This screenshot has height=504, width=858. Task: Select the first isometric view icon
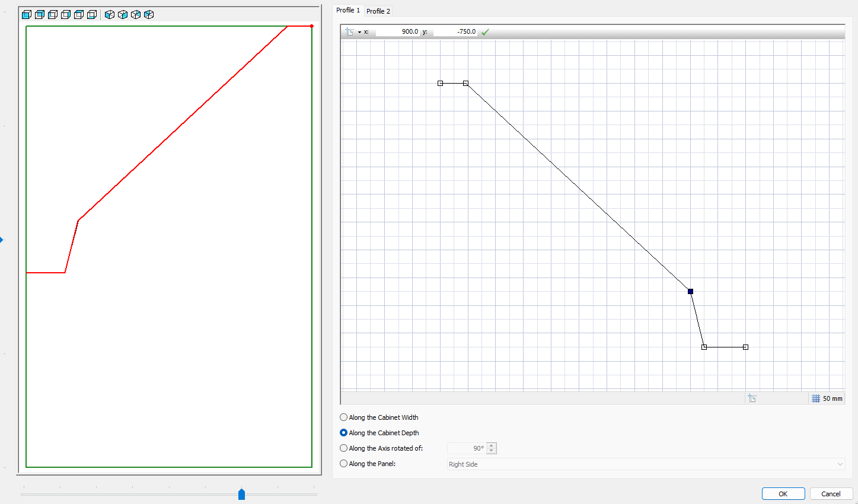110,15
